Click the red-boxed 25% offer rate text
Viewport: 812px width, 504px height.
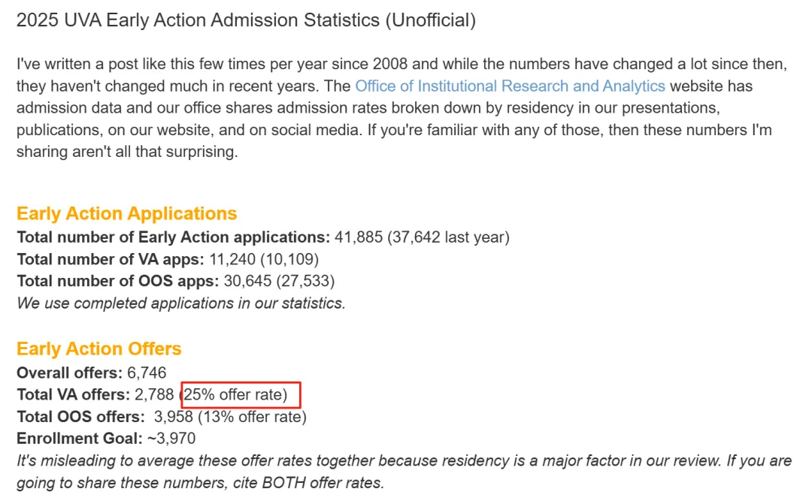pos(241,394)
